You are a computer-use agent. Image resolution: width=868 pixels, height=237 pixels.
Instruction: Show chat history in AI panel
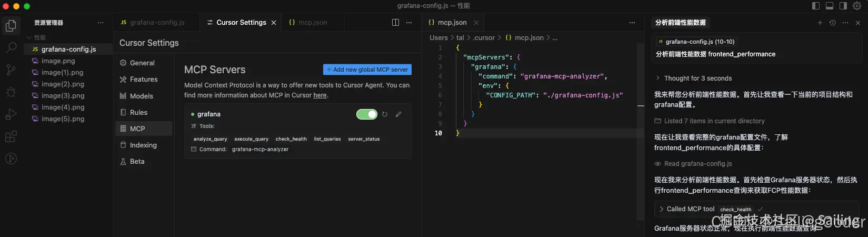click(x=832, y=23)
